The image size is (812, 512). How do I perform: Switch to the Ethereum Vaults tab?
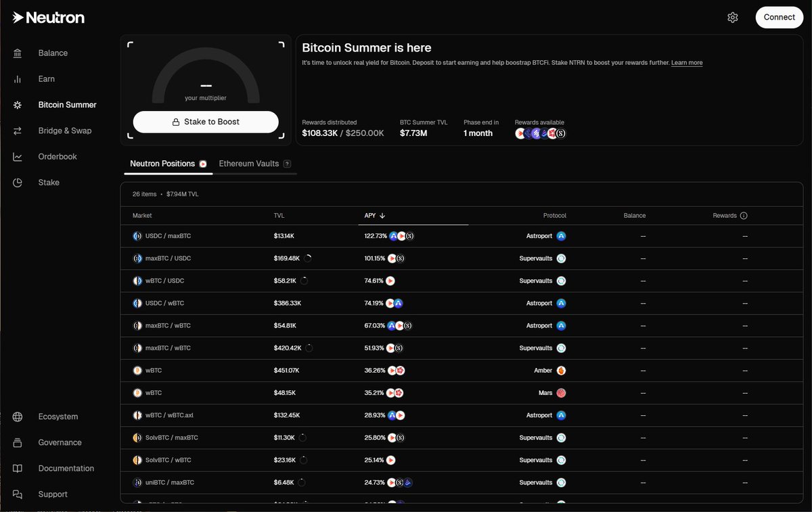[248, 163]
